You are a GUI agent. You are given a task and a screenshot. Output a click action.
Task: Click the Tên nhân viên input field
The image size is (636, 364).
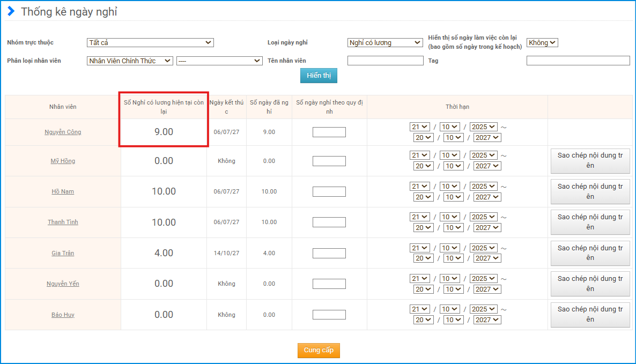(x=385, y=61)
